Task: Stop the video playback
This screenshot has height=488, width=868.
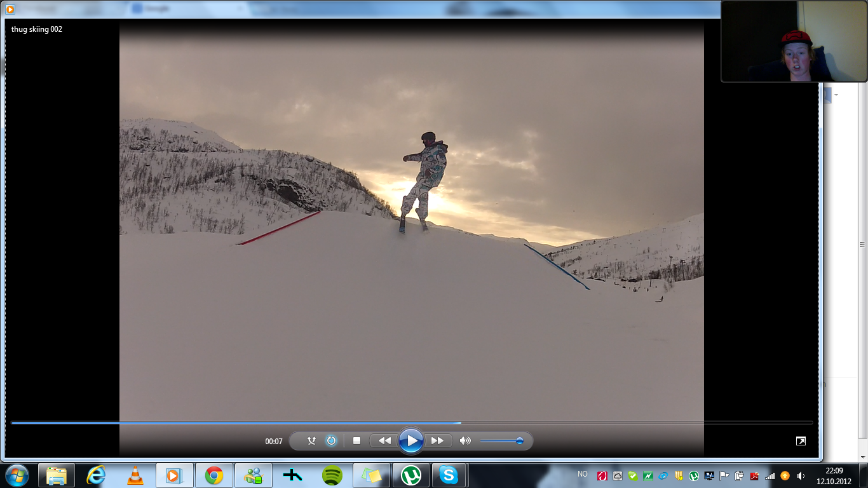Action: click(x=356, y=440)
